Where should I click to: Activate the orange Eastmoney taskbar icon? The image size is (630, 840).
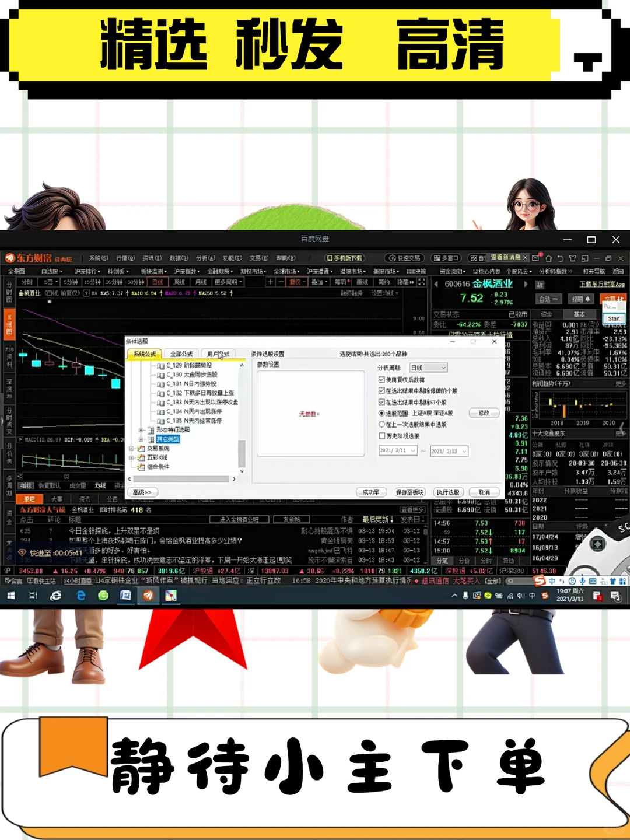coord(148,596)
